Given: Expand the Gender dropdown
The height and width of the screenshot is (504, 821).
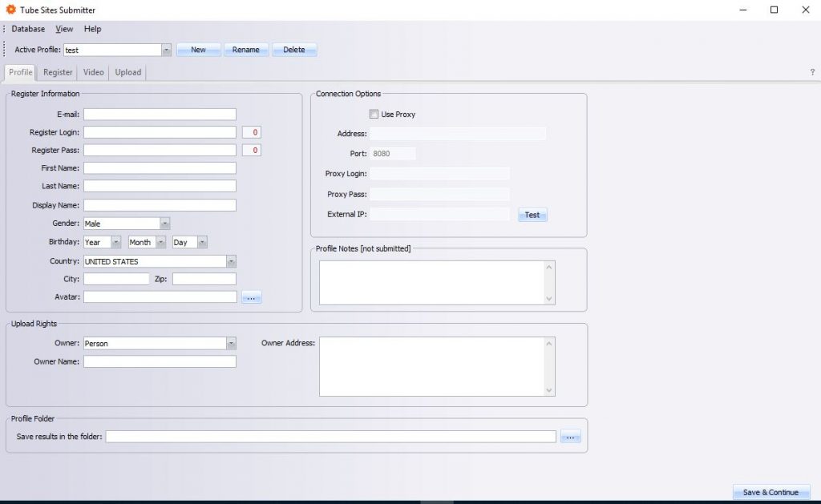Looking at the screenshot, I should coord(165,224).
